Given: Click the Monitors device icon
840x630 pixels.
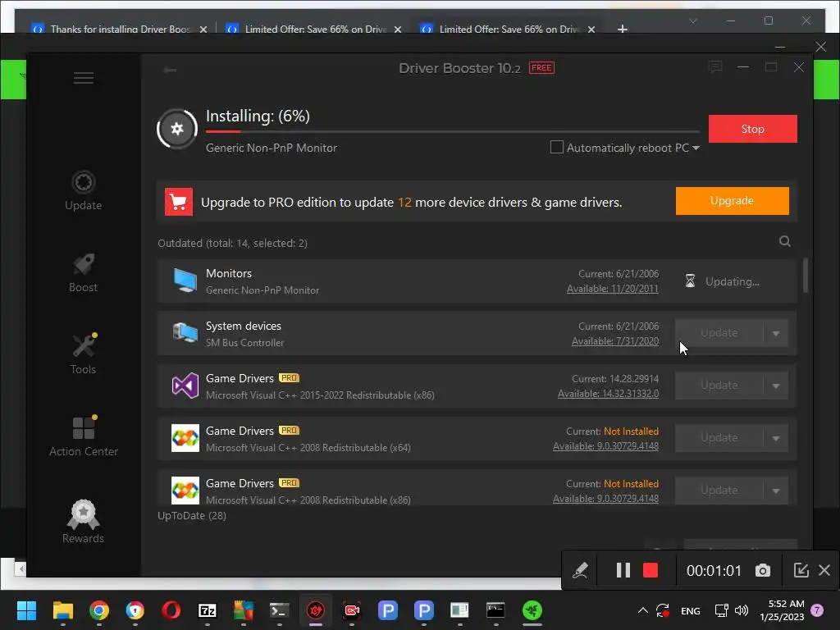Looking at the screenshot, I should pyautogui.click(x=185, y=281).
